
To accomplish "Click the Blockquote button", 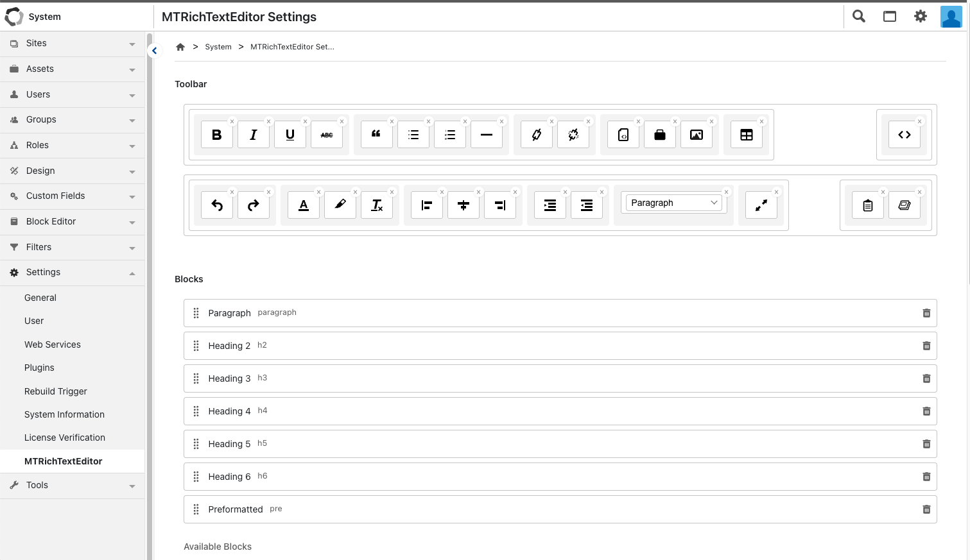I will coord(377,135).
